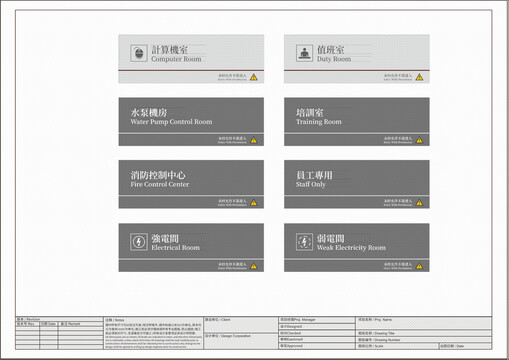Click the Proj. Manager field label
The height and width of the screenshot is (360, 509).
298,319
